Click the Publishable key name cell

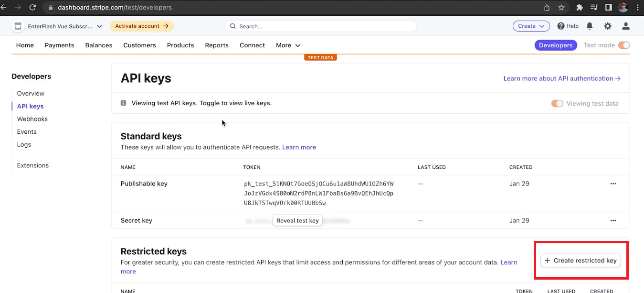[x=144, y=184]
